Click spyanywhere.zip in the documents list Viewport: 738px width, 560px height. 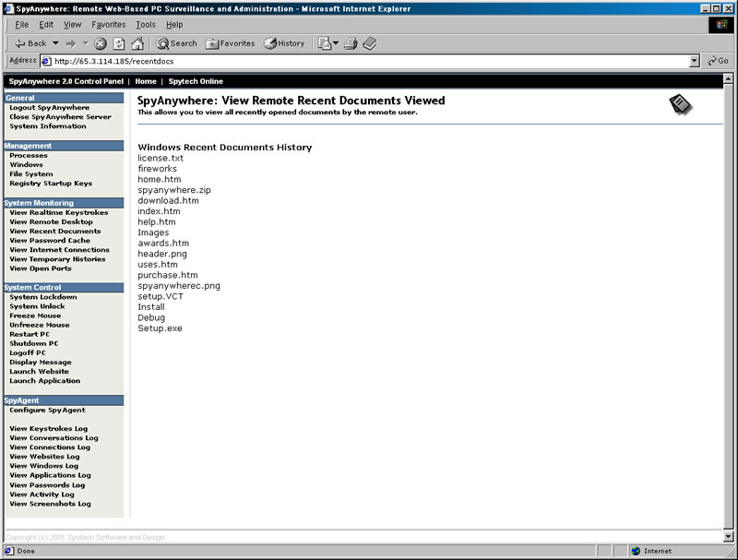[174, 190]
